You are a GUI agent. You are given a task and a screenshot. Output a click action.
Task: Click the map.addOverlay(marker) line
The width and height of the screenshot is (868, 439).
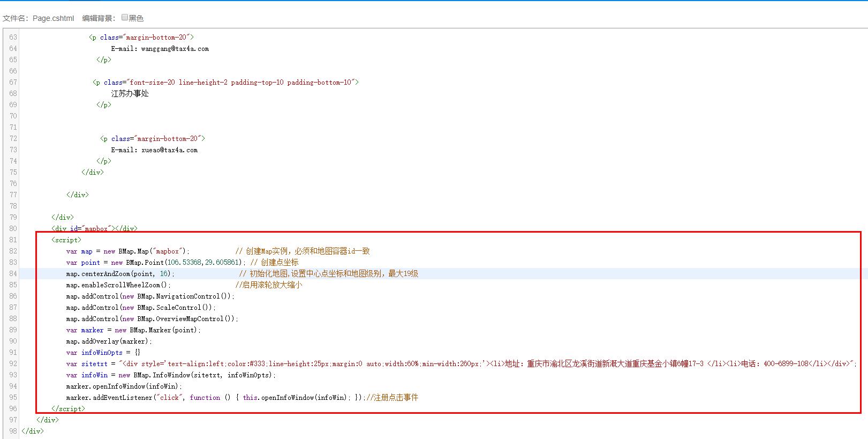[109, 341]
